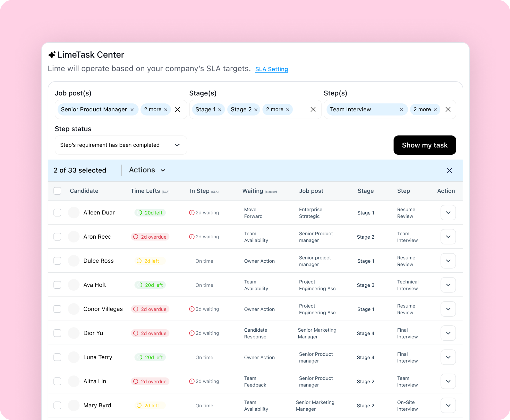The width and height of the screenshot is (510, 420).
Task: Click Aliza Lin's '2d overdue' badge
Action: click(150, 382)
